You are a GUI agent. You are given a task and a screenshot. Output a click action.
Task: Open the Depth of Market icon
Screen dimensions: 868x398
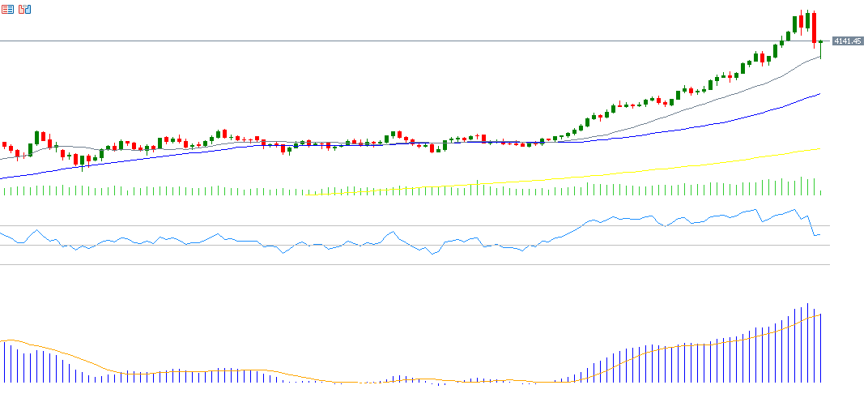tap(8, 10)
